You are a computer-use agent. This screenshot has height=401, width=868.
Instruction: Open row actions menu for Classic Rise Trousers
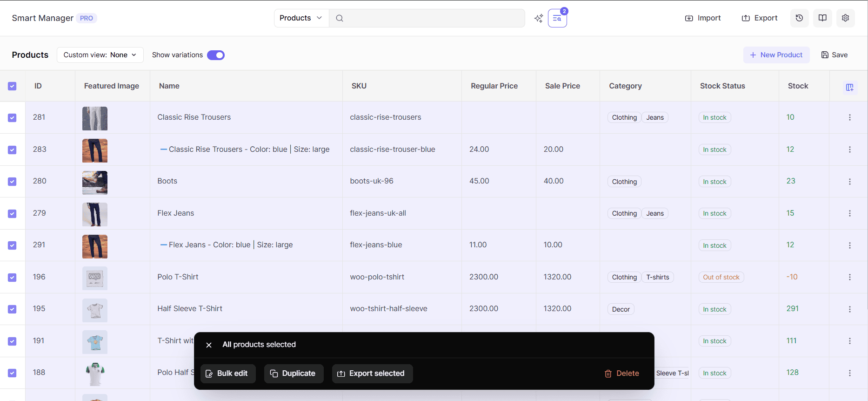coord(849,117)
